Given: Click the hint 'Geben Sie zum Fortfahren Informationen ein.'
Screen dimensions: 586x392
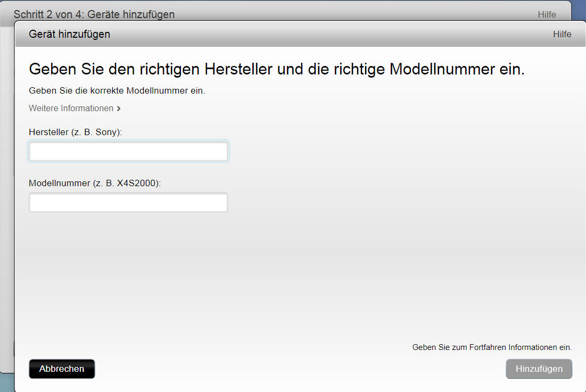Looking at the screenshot, I should (x=492, y=347).
